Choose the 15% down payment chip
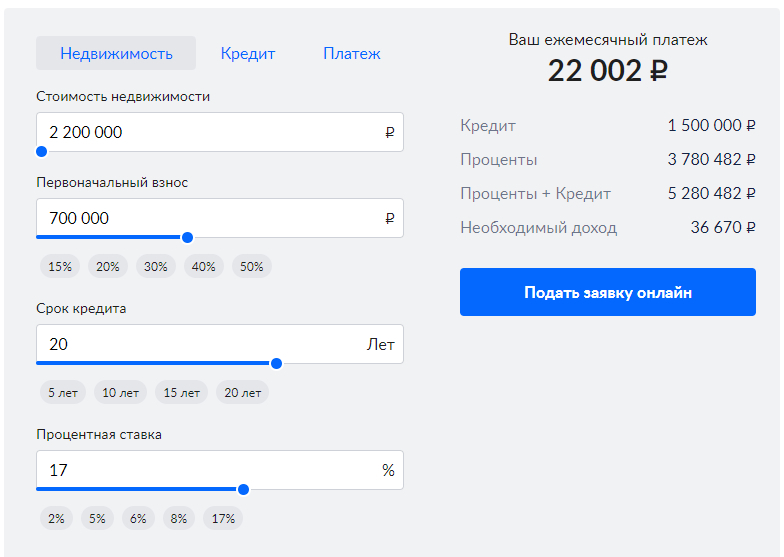 [x=60, y=267]
